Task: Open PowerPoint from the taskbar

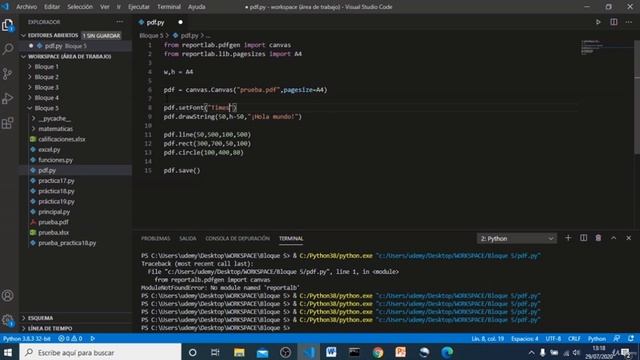Action: click(401, 352)
